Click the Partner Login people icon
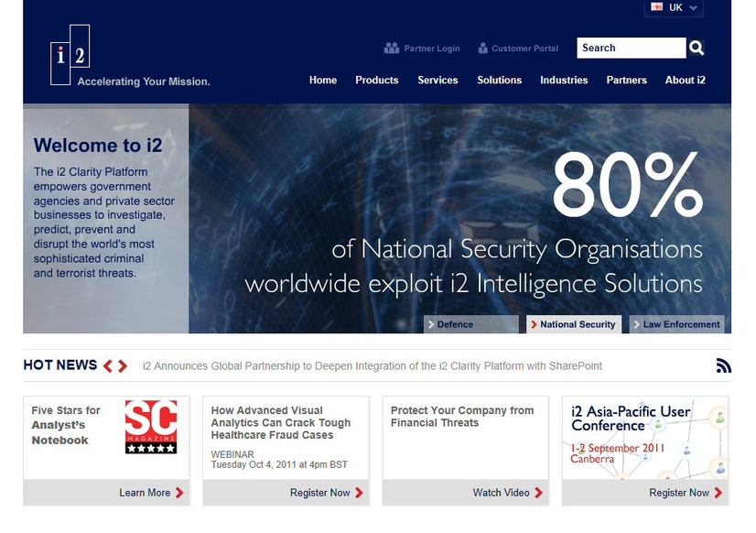 392,49
